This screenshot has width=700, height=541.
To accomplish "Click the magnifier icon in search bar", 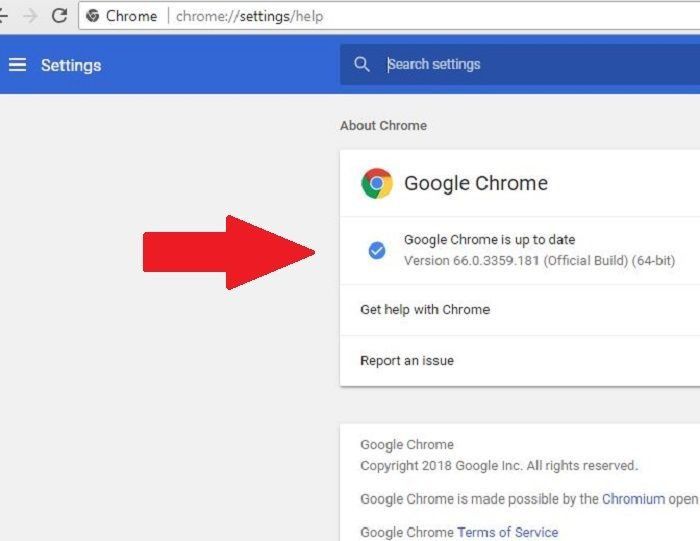I will (x=362, y=64).
